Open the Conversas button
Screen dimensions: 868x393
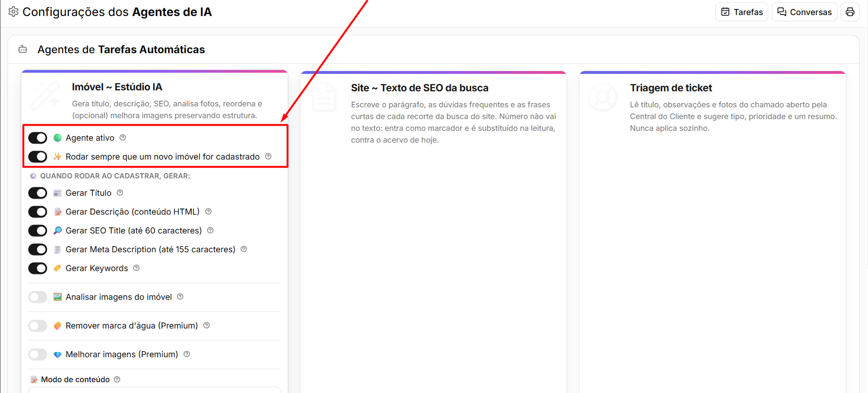804,12
